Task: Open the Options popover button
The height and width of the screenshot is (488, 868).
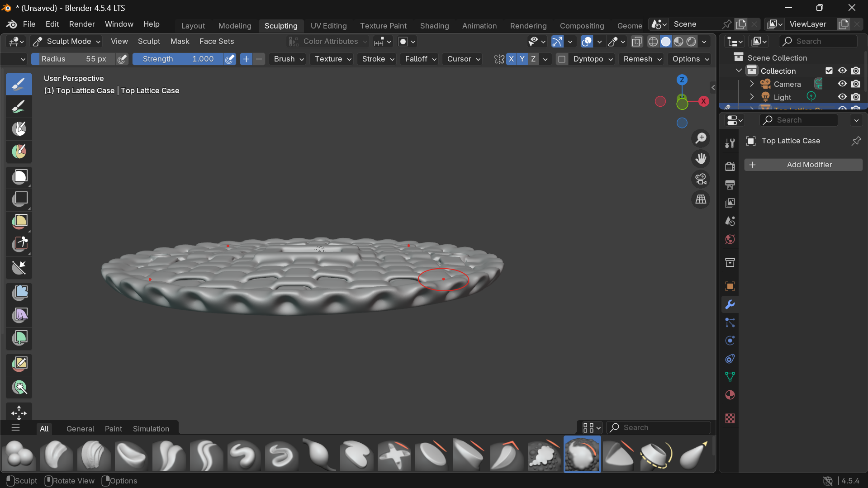Action: [x=689, y=59]
